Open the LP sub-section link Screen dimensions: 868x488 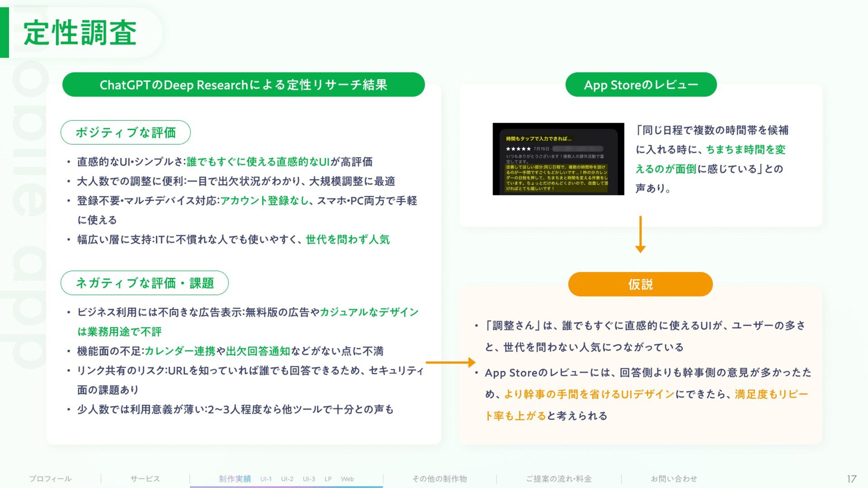click(x=328, y=479)
